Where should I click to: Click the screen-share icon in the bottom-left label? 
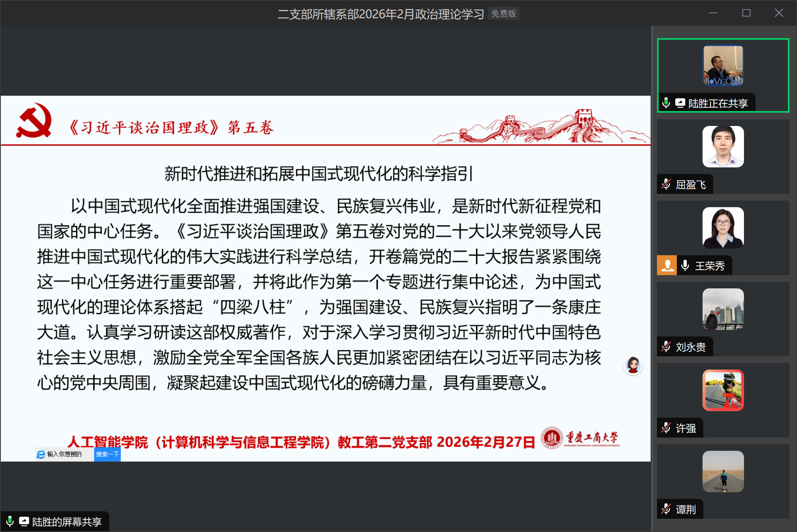click(24, 522)
